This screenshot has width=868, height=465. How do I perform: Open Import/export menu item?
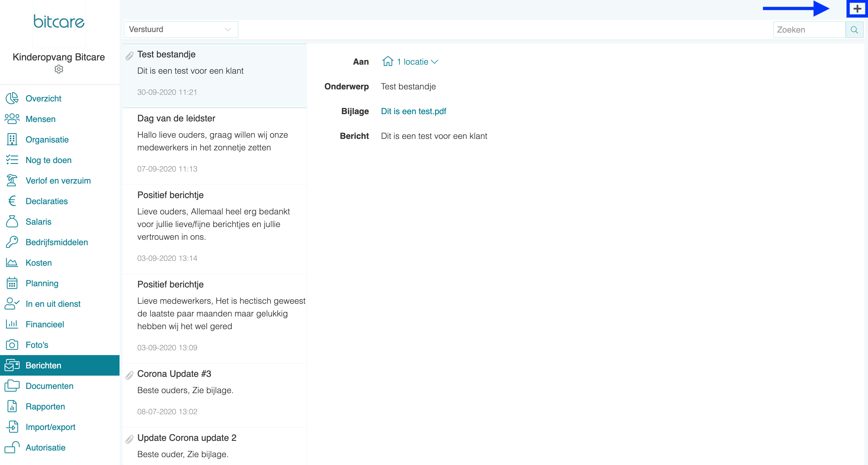click(60, 427)
